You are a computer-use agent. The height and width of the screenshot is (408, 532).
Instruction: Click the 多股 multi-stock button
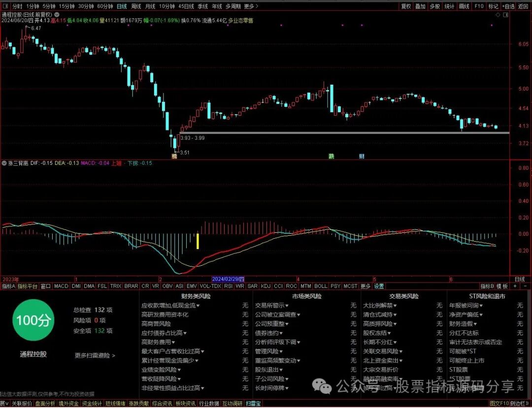click(x=434, y=6)
